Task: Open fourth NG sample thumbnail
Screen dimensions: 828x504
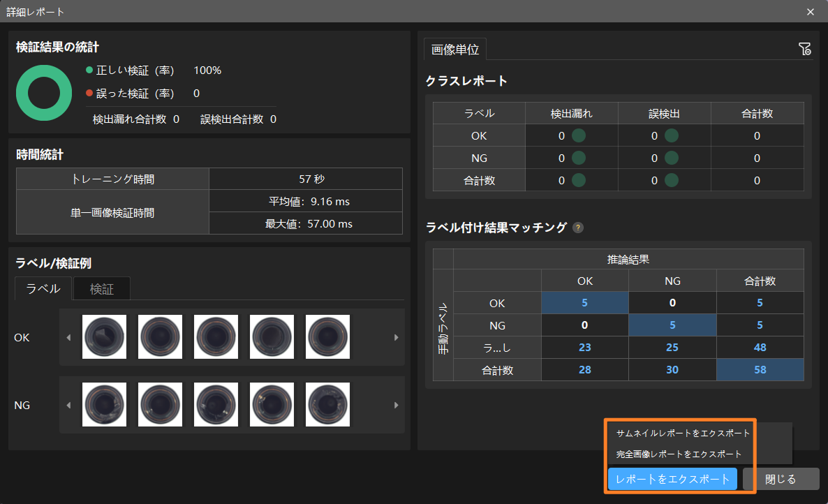Action: 272,404
